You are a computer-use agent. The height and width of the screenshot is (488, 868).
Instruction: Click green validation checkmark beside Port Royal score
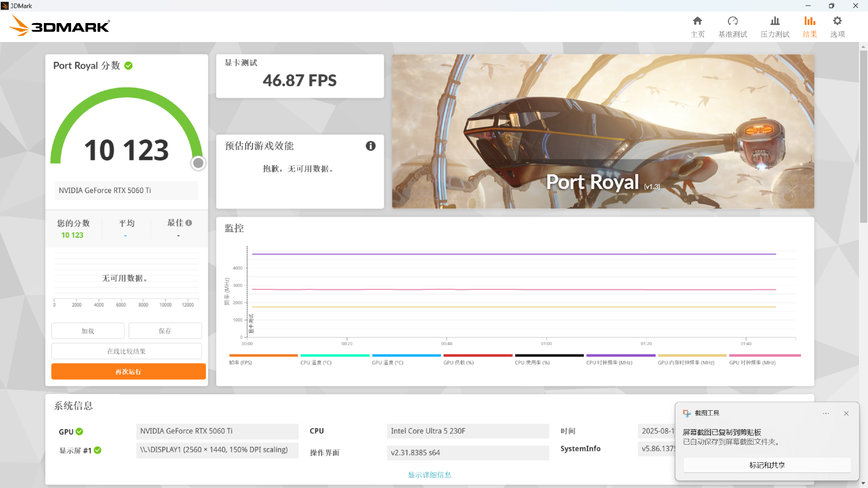coord(128,66)
